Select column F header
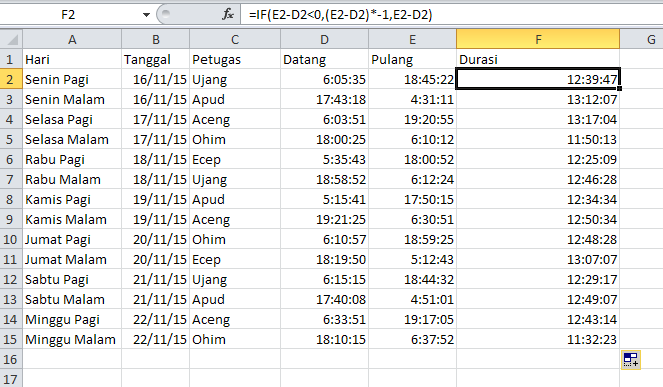This screenshot has height=387, width=663. (x=538, y=39)
